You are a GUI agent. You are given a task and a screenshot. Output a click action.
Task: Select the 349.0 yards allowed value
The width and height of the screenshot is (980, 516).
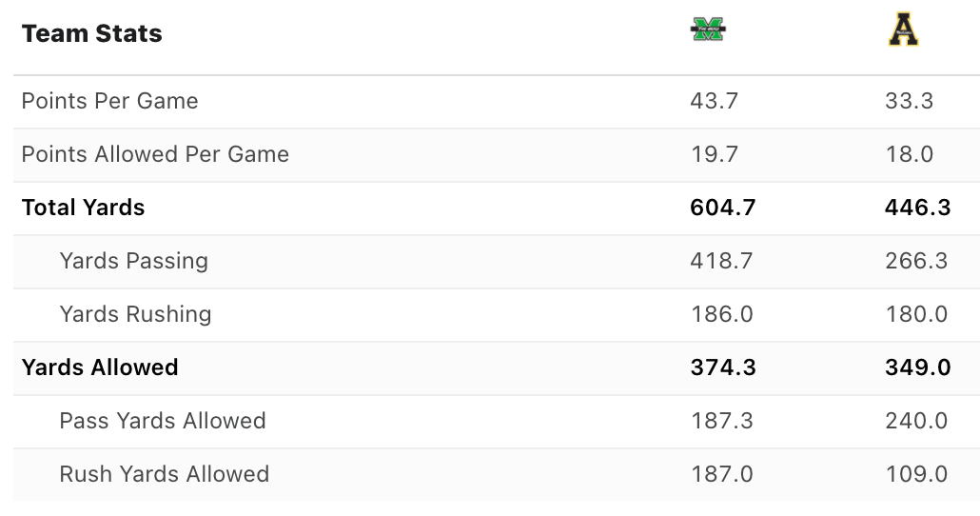(x=918, y=367)
